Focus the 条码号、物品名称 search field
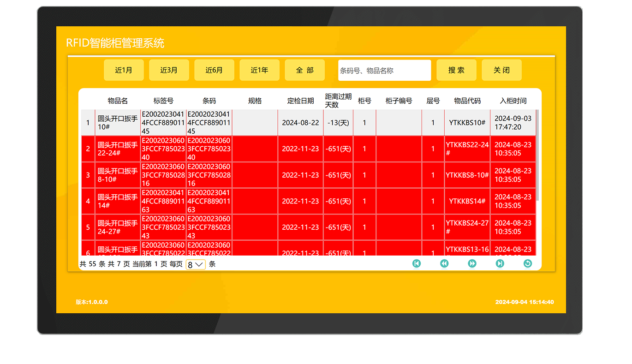The image size is (632, 364). click(x=384, y=71)
